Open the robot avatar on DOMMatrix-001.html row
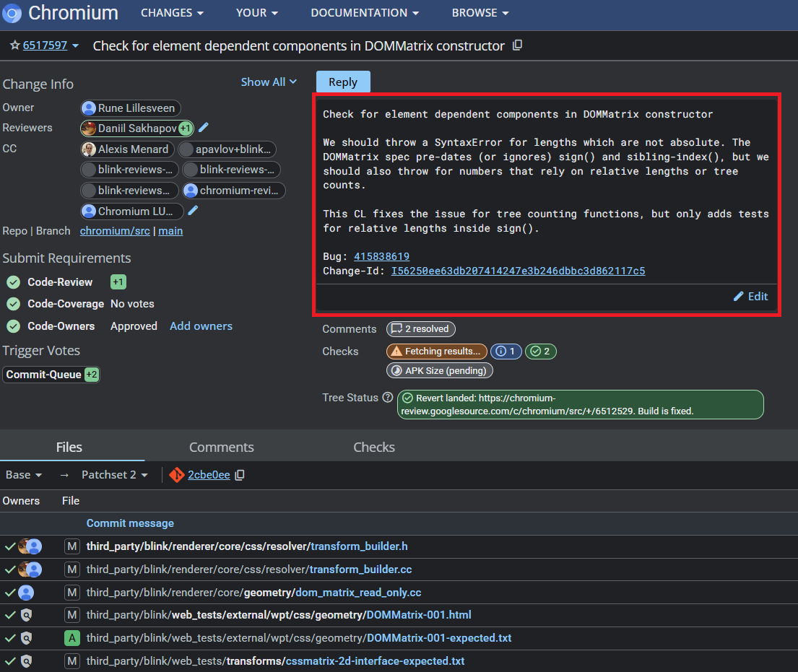 pyautogui.click(x=26, y=615)
